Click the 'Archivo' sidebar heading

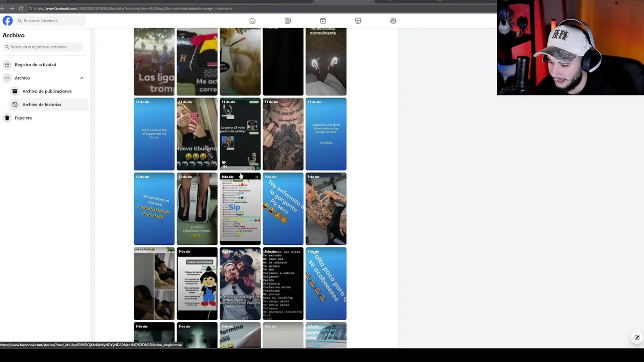14,35
